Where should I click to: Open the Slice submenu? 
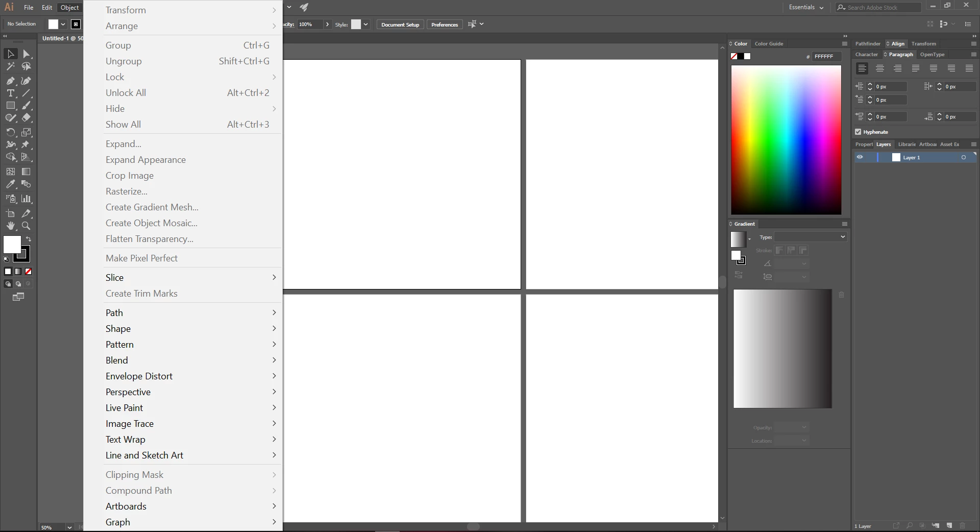click(190, 277)
